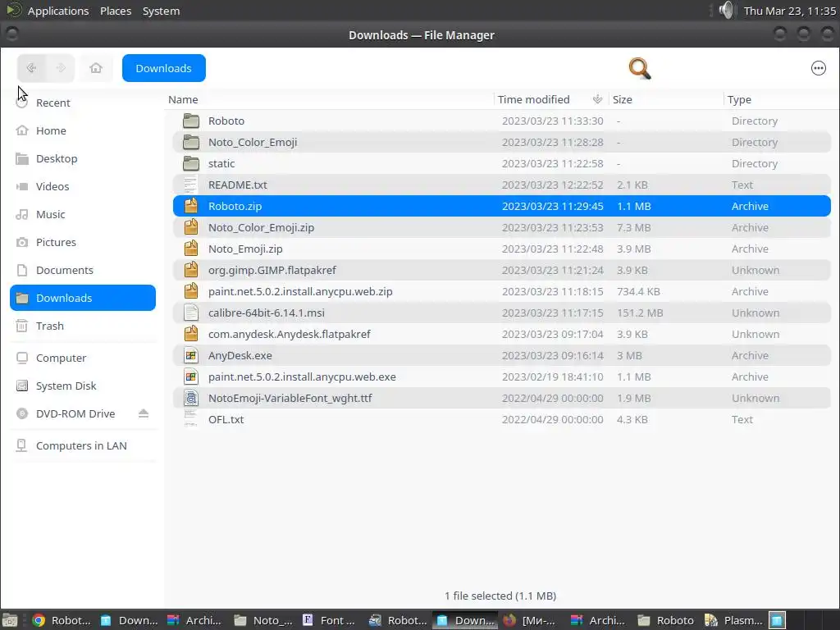The height and width of the screenshot is (630, 840).
Task: Click the show desktop icon in the bottom panel
Action: coord(10,620)
